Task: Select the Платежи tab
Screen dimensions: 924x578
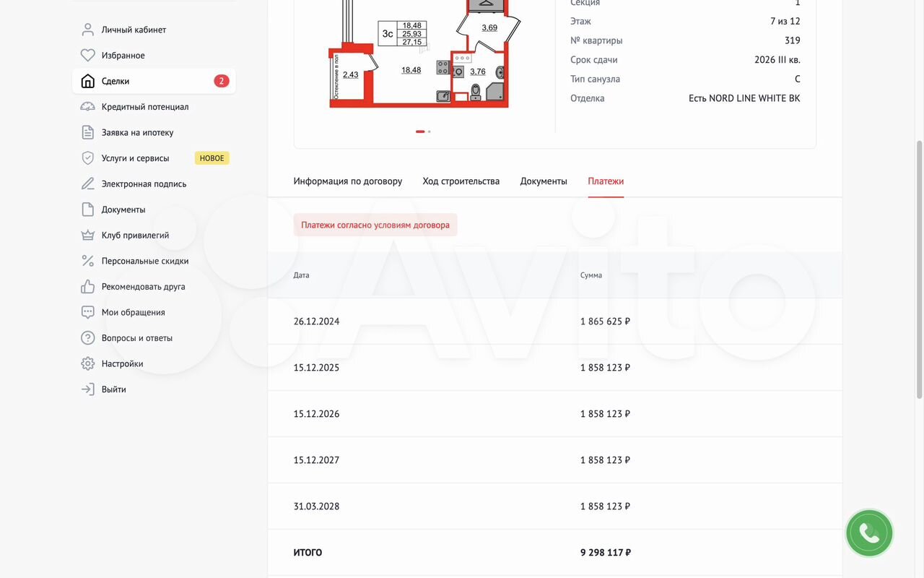Action: click(606, 181)
